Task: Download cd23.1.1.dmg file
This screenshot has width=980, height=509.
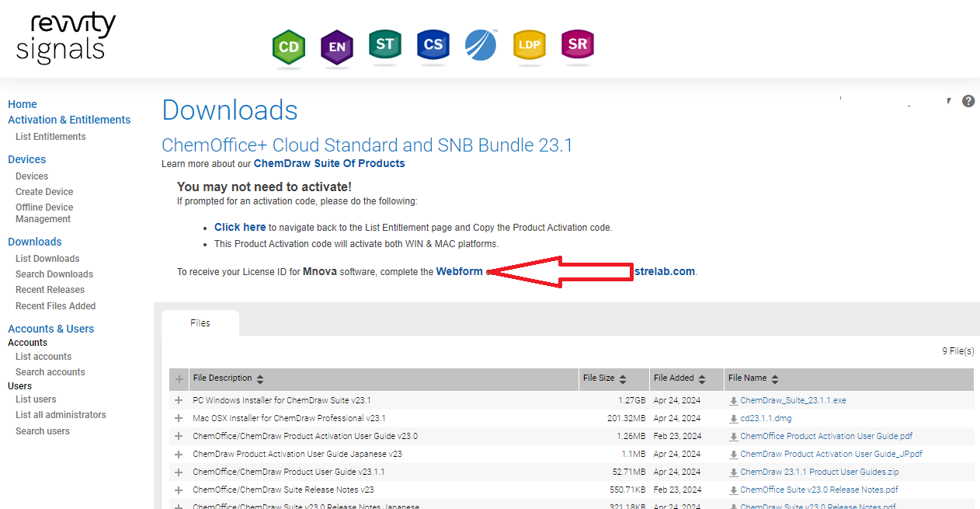Action: click(x=766, y=419)
